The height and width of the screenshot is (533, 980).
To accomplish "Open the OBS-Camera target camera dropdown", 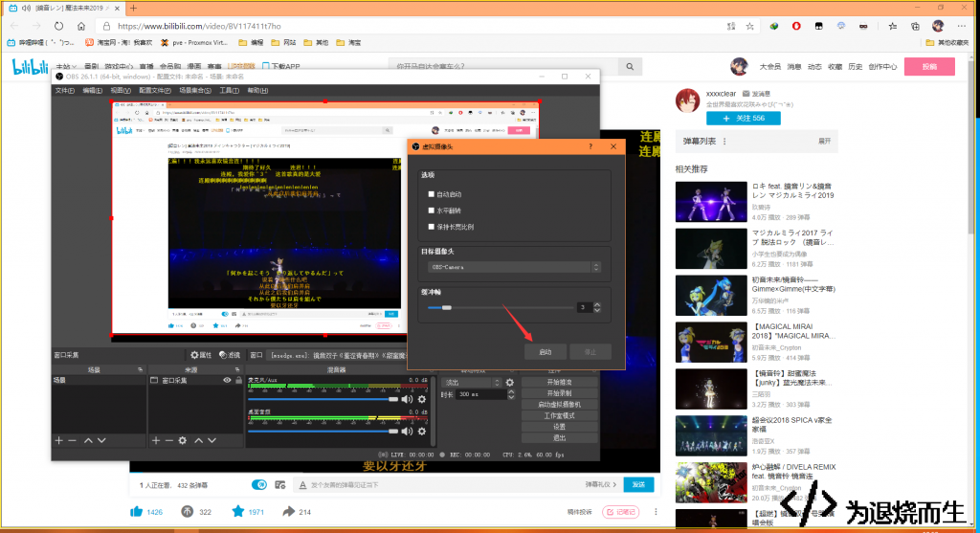I will click(514, 267).
